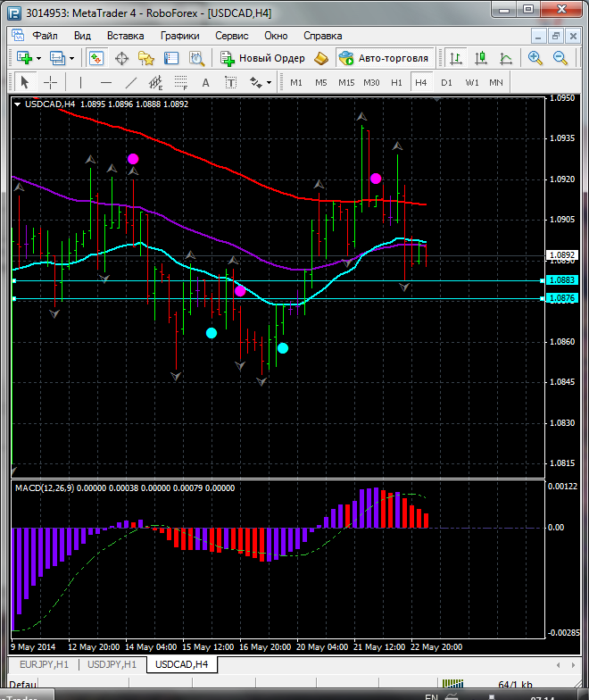This screenshot has width=589, height=700.
Task: Open the Strategy Tester icon
Action: tap(197, 58)
